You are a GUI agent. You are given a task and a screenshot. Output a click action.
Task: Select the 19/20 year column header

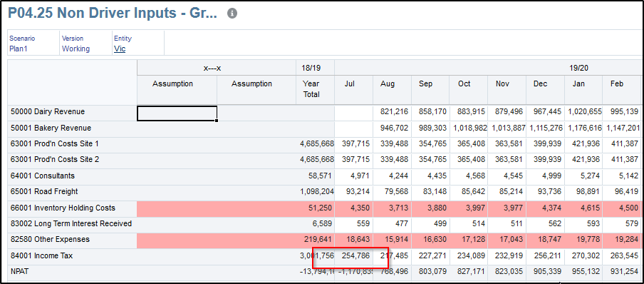578,68
